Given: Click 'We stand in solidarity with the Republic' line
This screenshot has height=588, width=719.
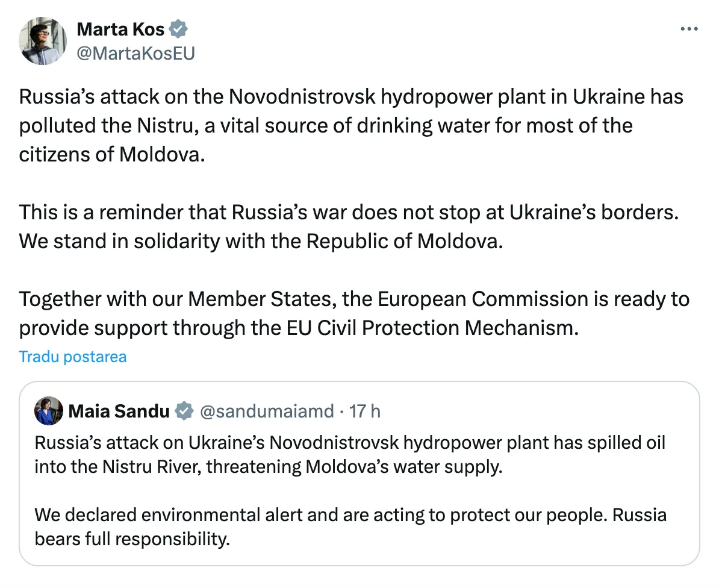Looking at the screenshot, I should click(260, 241).
